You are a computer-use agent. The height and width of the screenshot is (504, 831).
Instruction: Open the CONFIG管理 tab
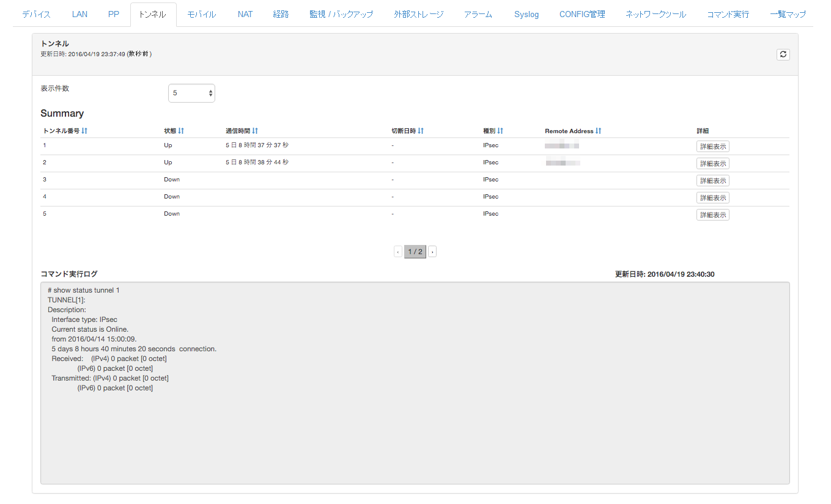(x=582, y=14)
